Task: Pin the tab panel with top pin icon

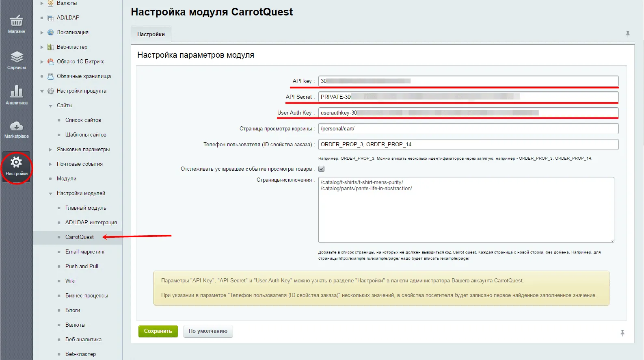Action: (x=628, y=34)
